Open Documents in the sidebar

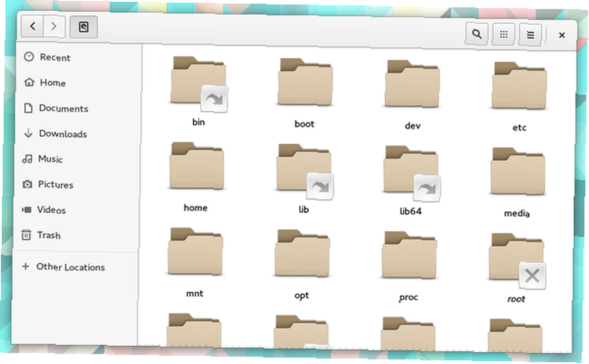(77, 108)
